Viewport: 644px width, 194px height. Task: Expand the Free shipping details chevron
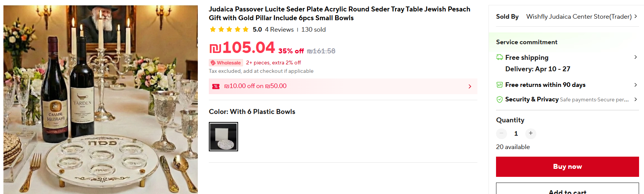point(635,57)
